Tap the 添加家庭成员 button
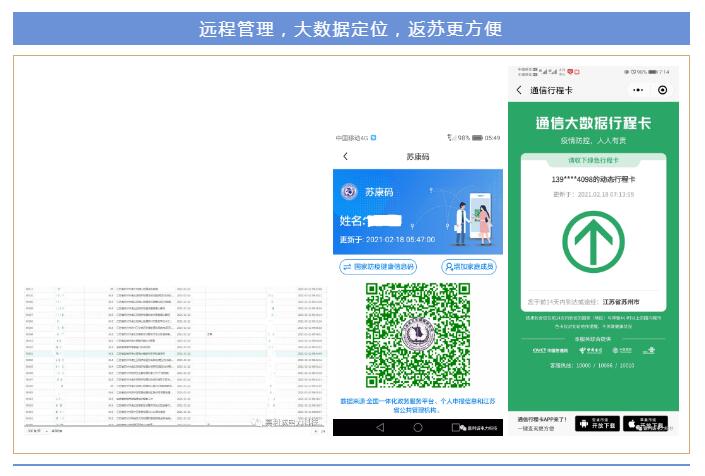This screenshot has width=705, height=476. pos(469,267)
